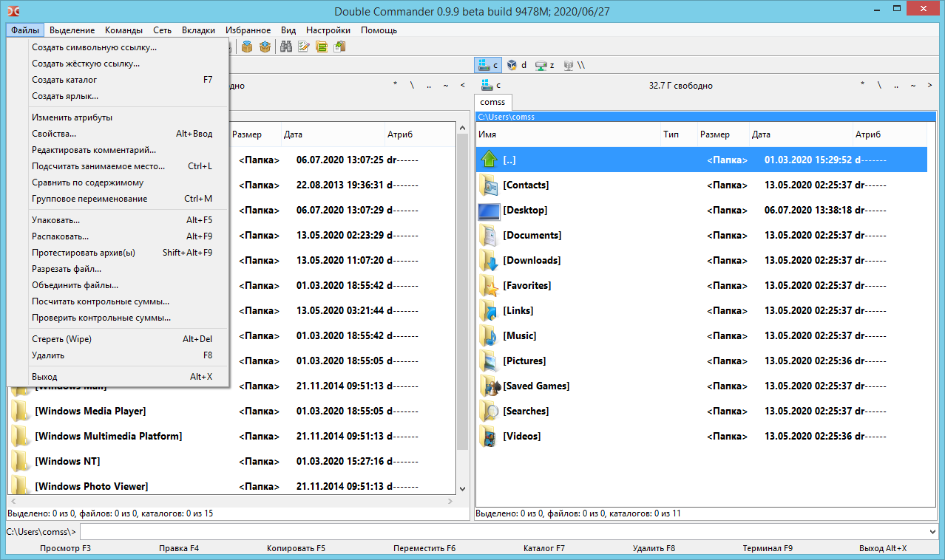Click the Documents folder icon
Image resolution: width=945 pixels, height=560 pixels.
click(489, 235)
